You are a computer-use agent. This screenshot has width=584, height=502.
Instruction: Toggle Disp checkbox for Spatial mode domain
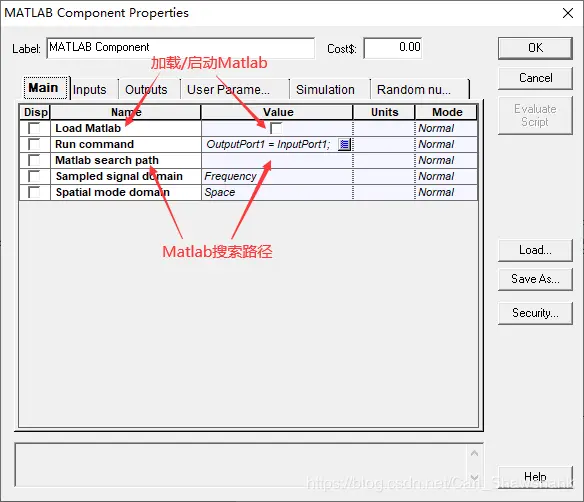(34, 192)
